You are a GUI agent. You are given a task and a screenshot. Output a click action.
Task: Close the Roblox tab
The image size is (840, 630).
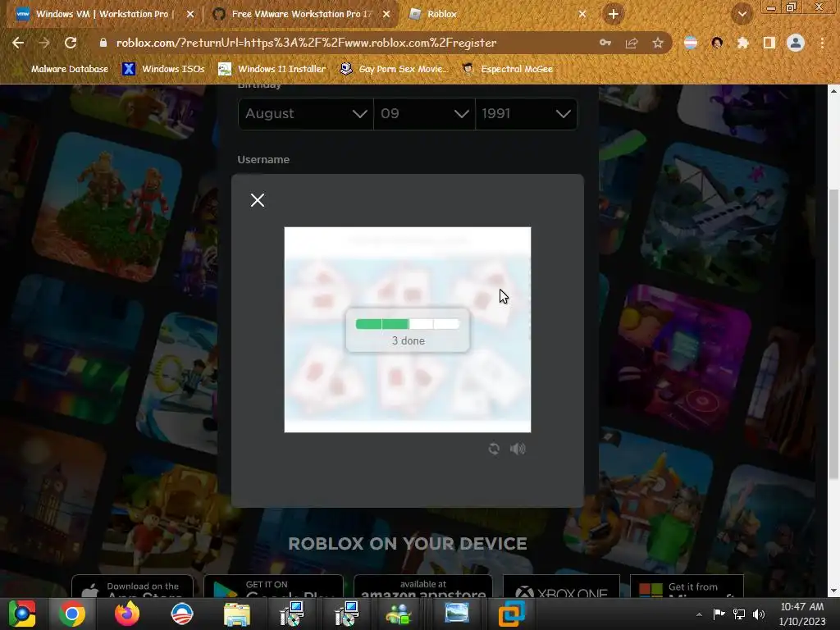coord(582,14)
